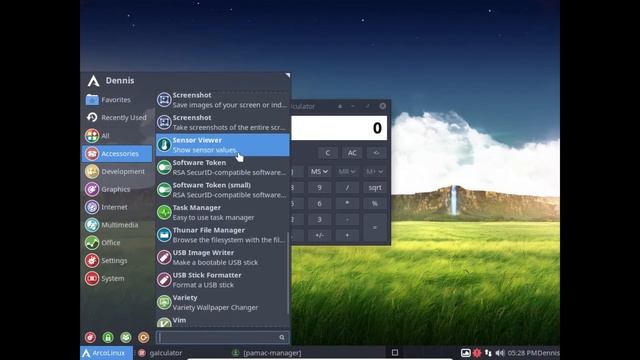Open the MR dropdown in calculator

point(347,172)
